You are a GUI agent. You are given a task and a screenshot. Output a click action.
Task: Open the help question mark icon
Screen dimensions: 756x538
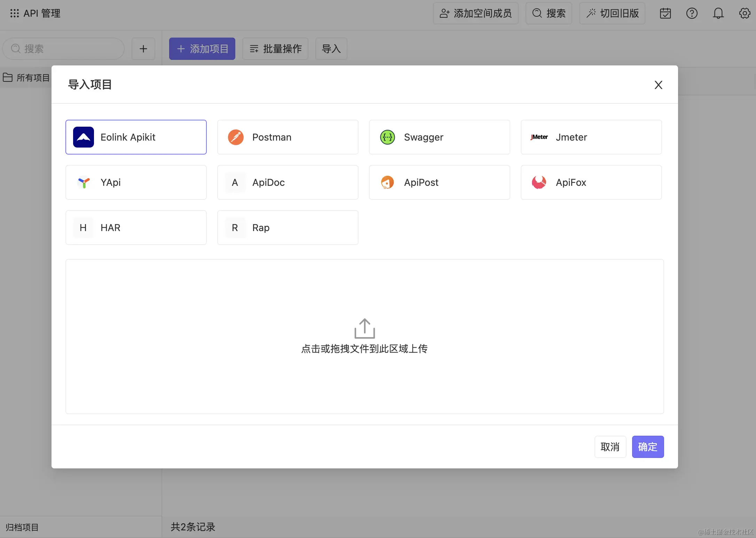point(692,14)
